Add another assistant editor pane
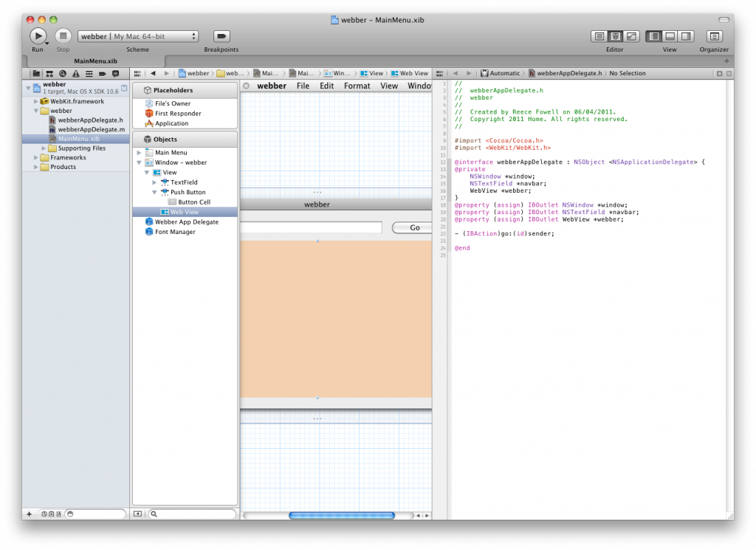This screenshot has width=756, height=550. [x=719, y=74]
